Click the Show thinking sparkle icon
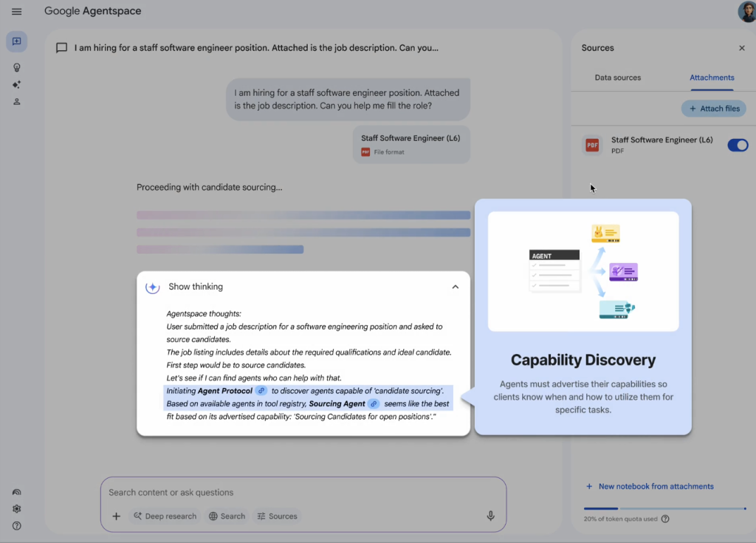The image size is (756, 543). [x=152, y=287]
